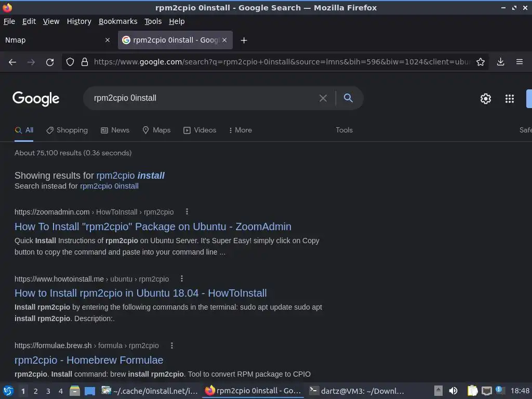The width and height of the screenshot is (532, 399).
Task: Open the removable media tray icon
Action: click(x=438, y=391)
